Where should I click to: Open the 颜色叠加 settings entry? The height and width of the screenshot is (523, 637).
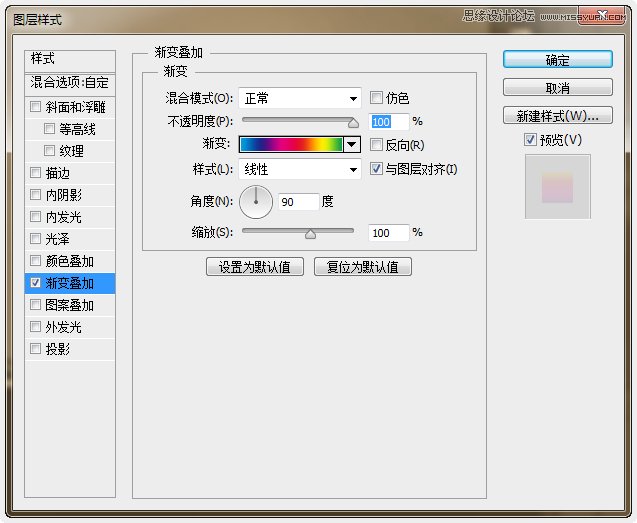click(69, 261)
